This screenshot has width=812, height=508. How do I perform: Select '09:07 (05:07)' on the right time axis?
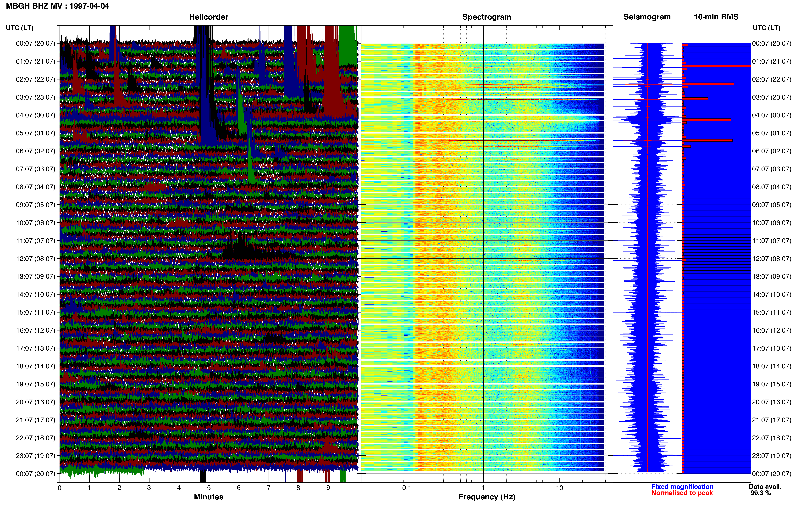pos(772,205)
